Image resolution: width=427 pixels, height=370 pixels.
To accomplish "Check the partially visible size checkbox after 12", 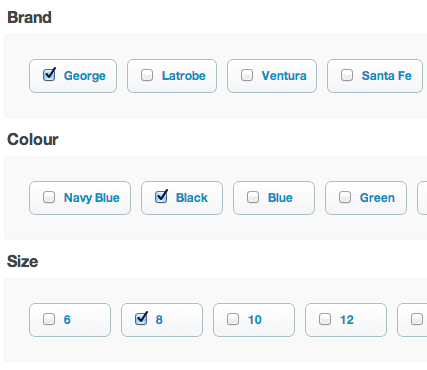I will (x=417, y=319).
